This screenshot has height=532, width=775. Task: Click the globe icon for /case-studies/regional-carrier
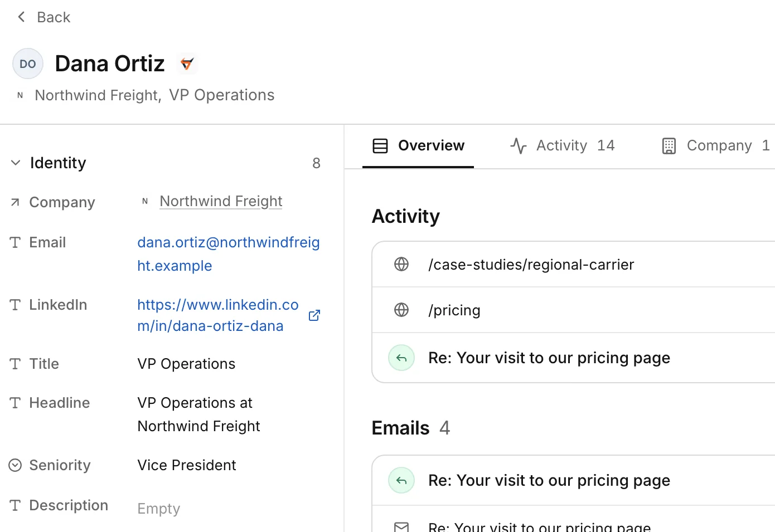coord(401,264)
